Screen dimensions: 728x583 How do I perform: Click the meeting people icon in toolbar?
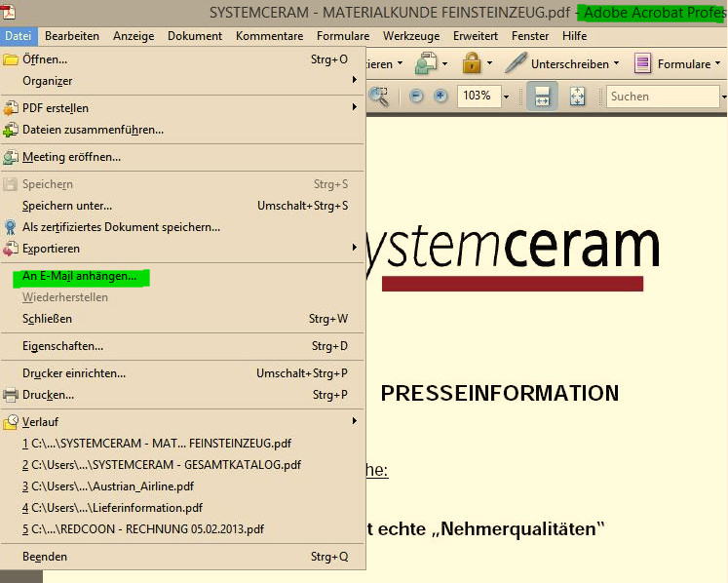pyautogui.click(x=426, y=63)
